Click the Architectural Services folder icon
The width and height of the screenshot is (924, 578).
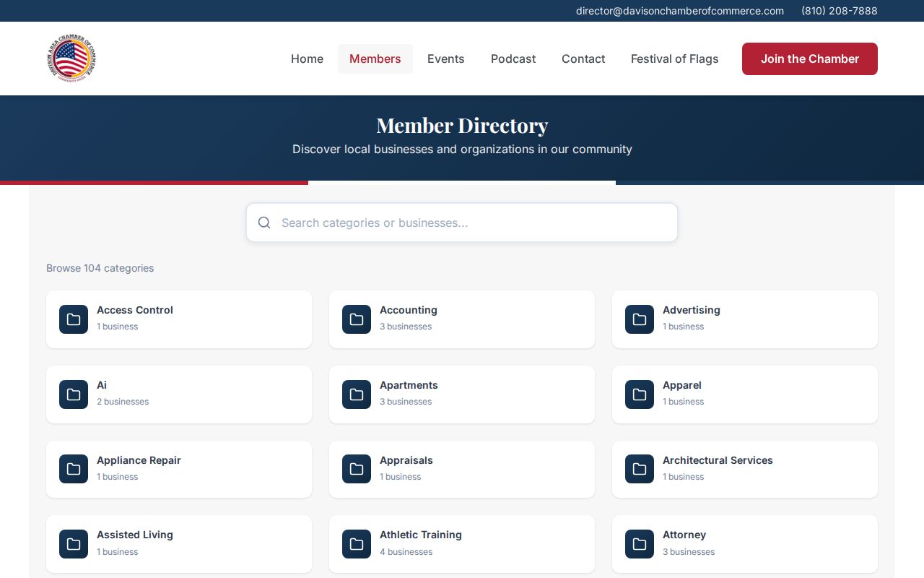(640, 470)
